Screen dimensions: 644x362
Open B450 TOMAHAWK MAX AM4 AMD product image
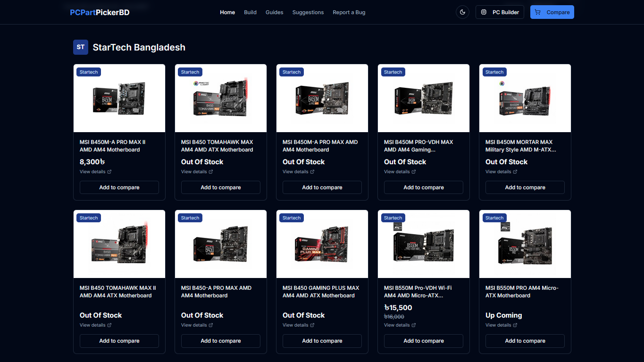click(x=221, y=98)
